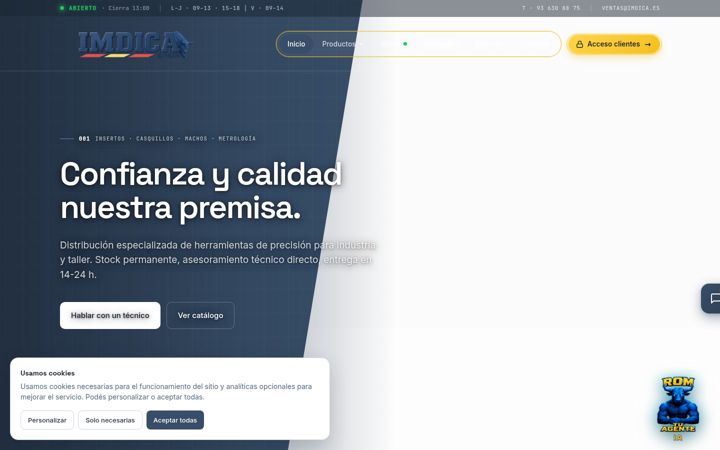
Task: Click the Cierra 13:00 text
Action: [x=129, y=8]
